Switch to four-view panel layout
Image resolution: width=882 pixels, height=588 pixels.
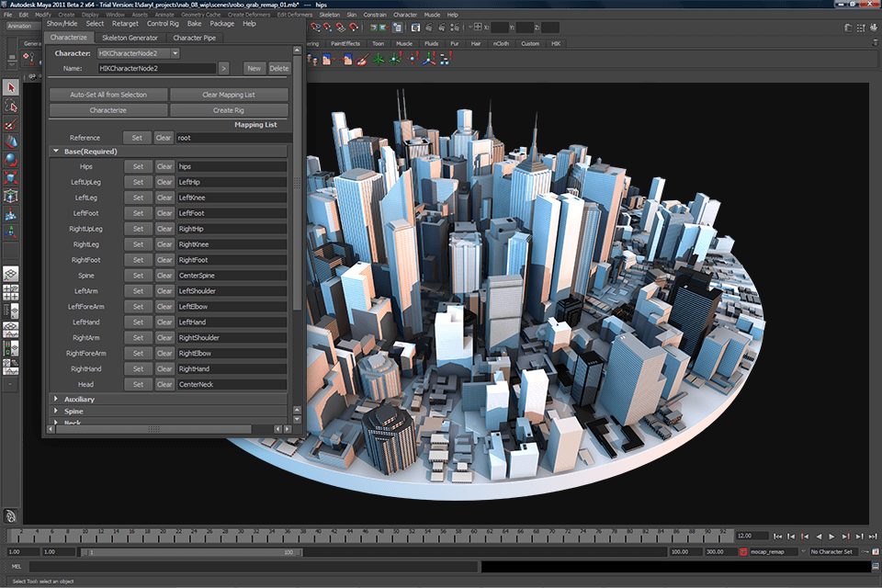[11, 292]
